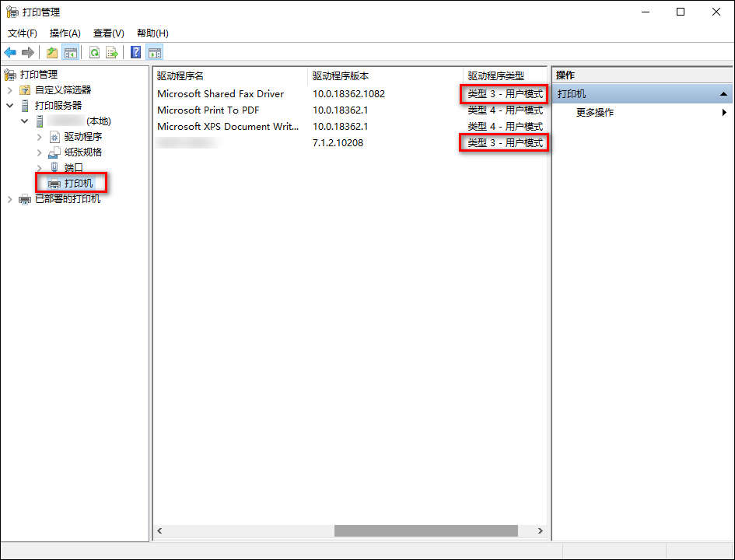Screen dimensions: 735x560
Task: Click version 7.1.2.10208 cell
Action: (x=338, y=143)
